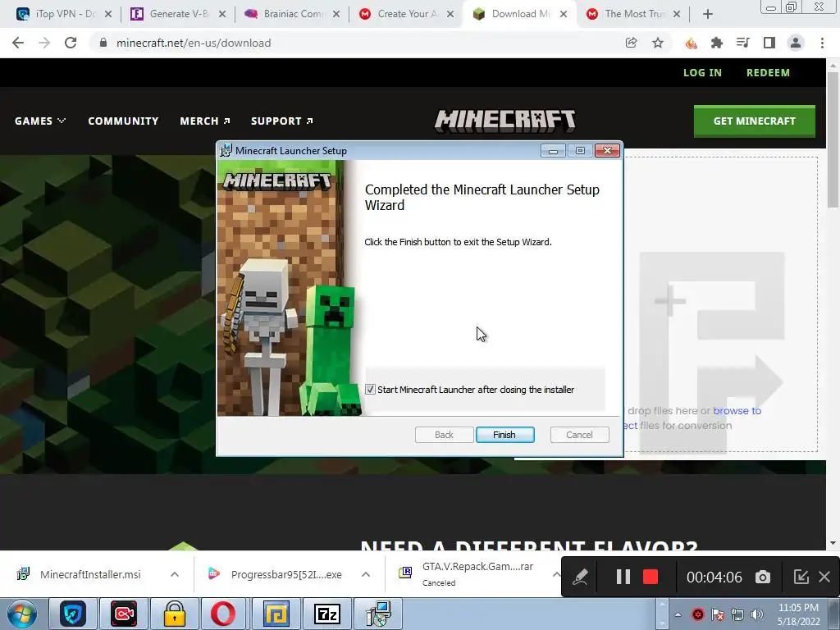Open the installer taskbar icon
Image resolution: width=840 pixels, height=630 pixels.
(x=379, y=614)
